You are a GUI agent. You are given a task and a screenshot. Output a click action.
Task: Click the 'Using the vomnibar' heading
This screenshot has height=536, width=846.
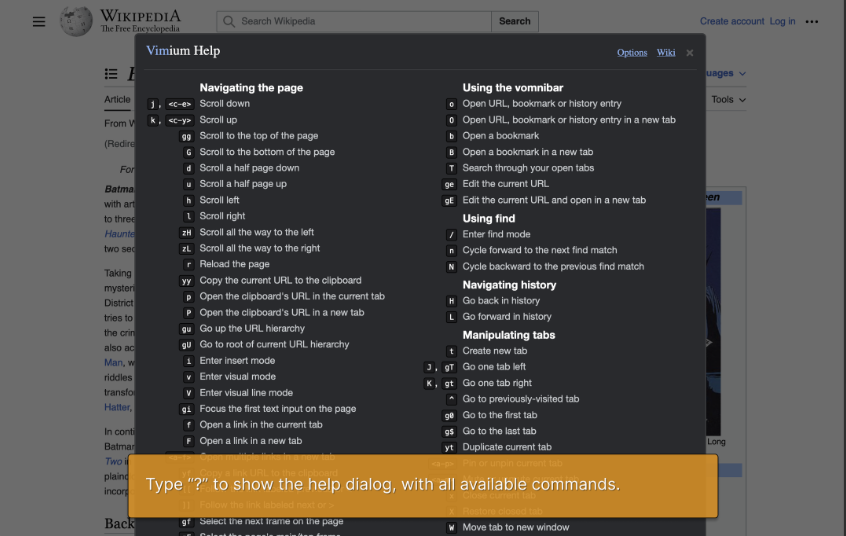coord(513,88)
